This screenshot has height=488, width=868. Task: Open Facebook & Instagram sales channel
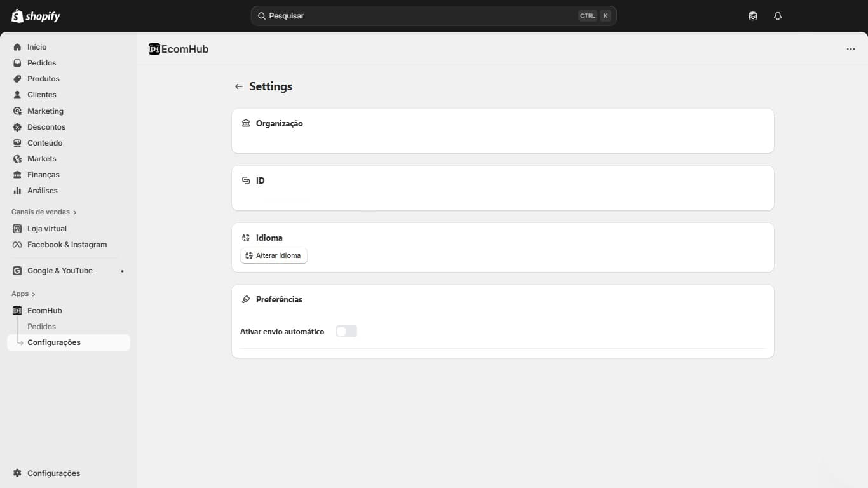pos(67,245)
